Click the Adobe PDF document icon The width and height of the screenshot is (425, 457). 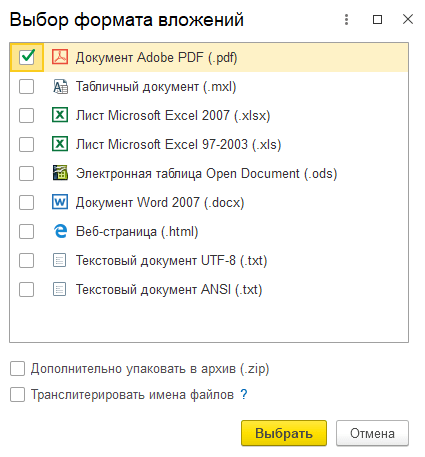pyautogui.click(x=60, y=57)
